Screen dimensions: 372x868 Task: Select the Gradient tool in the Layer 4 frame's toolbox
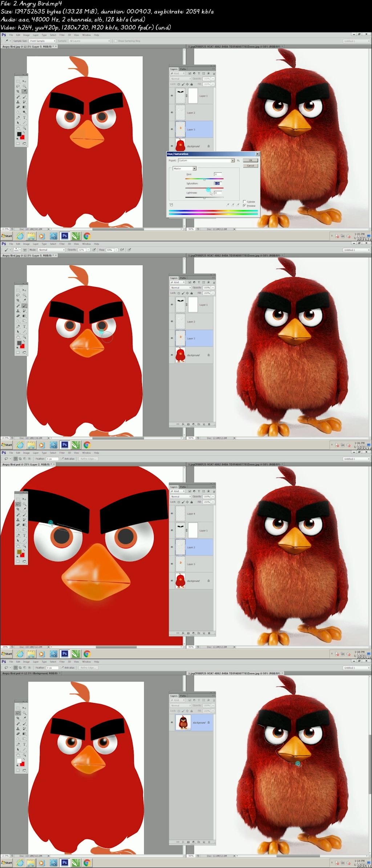[24, 525]
